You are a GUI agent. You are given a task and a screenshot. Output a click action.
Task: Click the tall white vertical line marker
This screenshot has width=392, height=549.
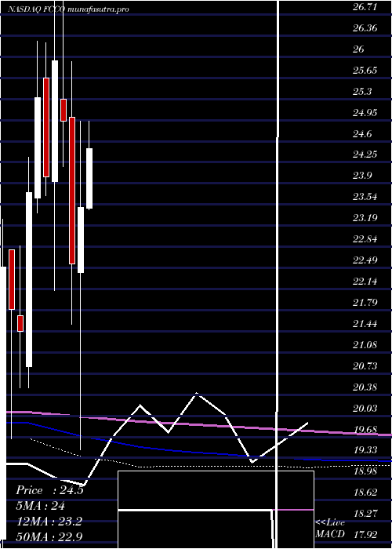point(278,273)
